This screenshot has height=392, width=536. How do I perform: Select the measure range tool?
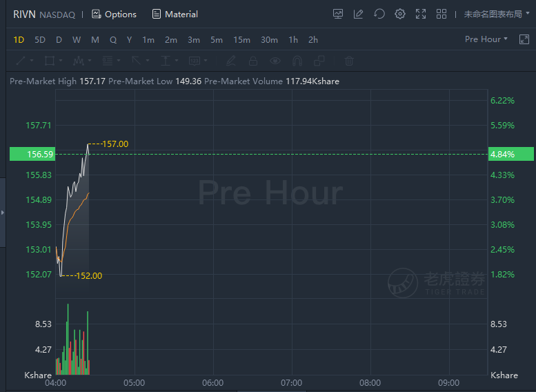coord(166,61)
